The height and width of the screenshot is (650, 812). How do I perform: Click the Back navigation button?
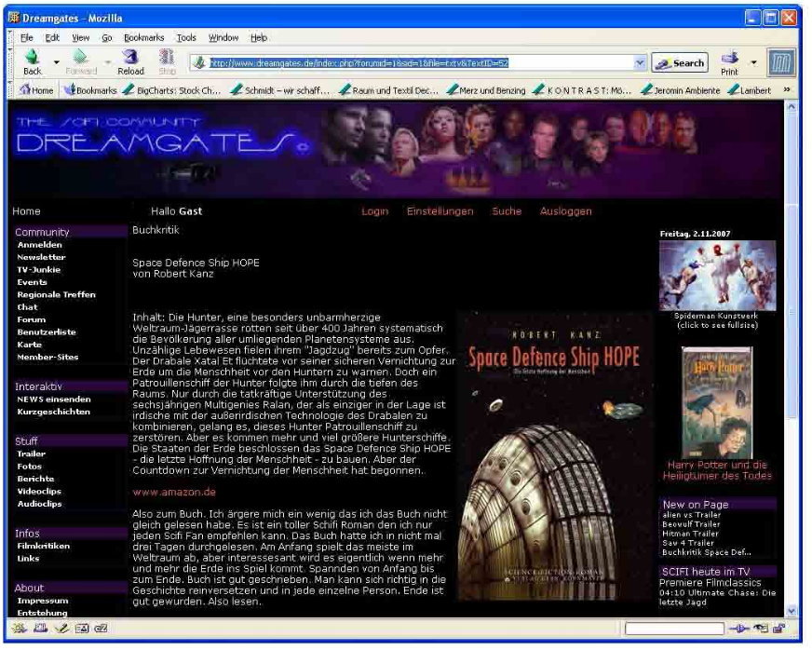pos(33,61)
